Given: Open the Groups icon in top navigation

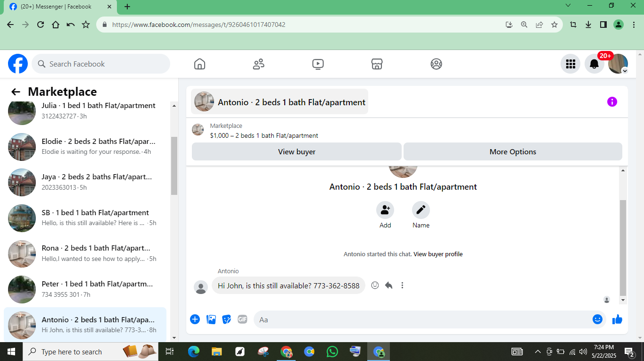Looking at the screenshot, I should point(436,64).
